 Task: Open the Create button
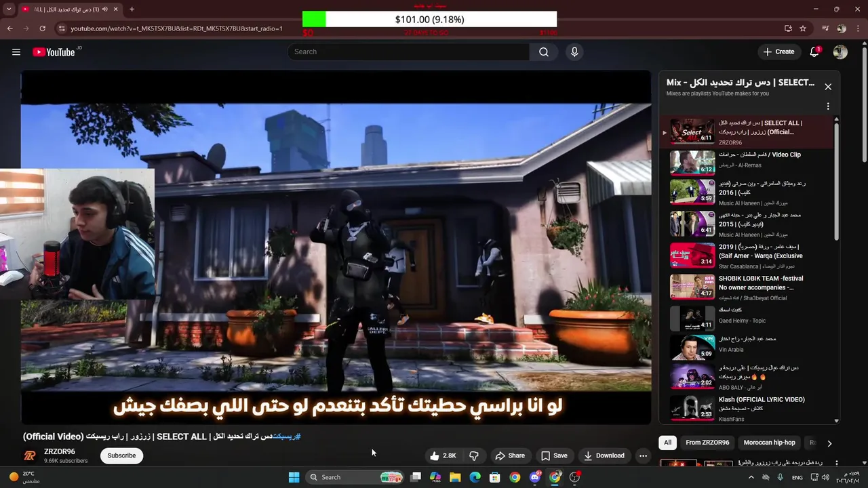coord(778,52)
